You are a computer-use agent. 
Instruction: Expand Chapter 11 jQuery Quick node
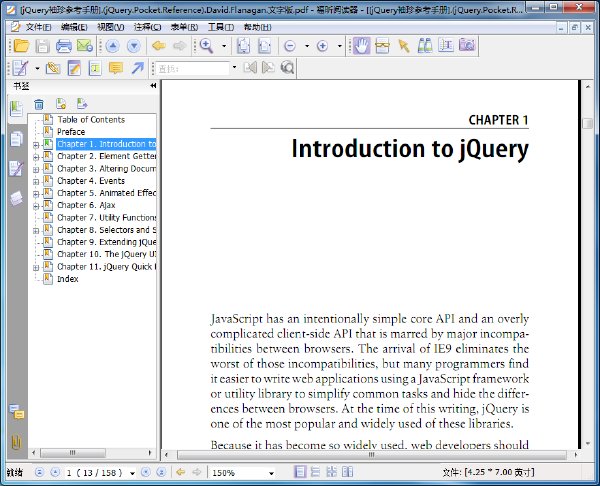36,267
